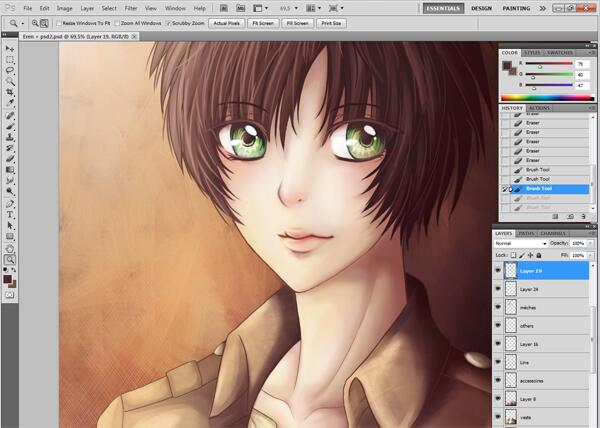Hide Layer 24 with eye icon
Image resolution: width=600 pixels, height=428 pixels.
(498, 289)
